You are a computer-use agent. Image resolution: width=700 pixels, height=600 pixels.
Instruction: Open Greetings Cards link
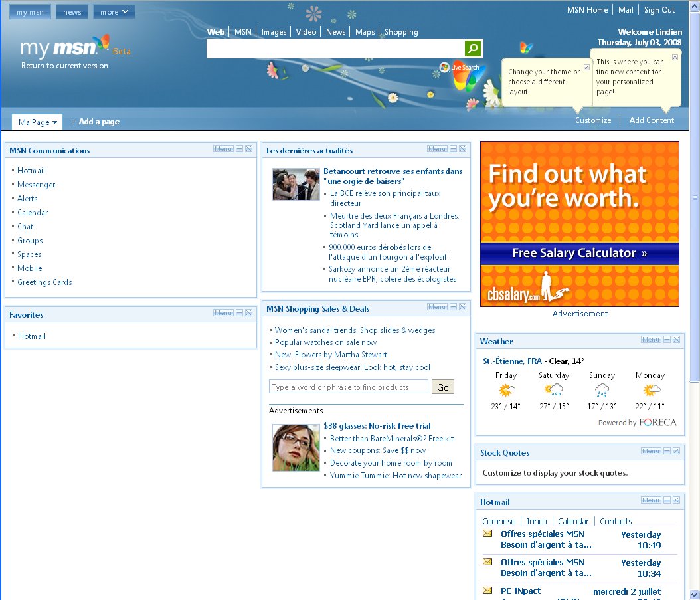(44, 282)
